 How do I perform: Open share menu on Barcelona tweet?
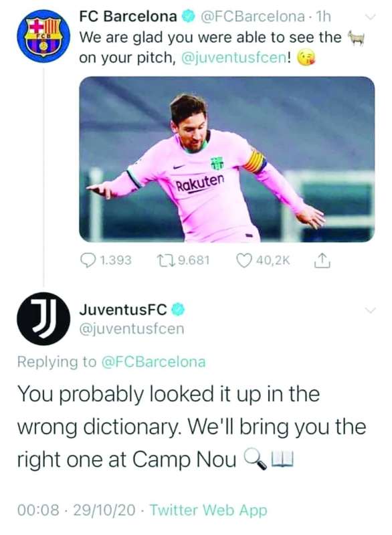click(321, 260)
